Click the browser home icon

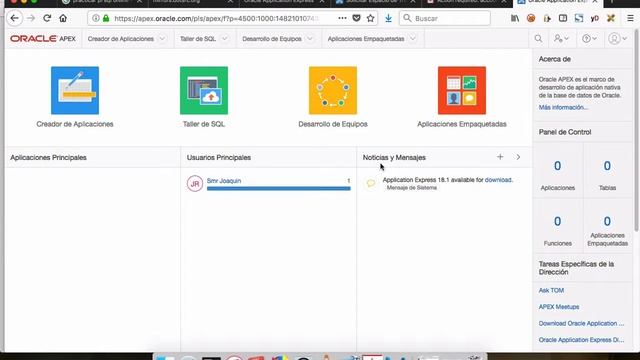pyautogui.click(x=63, y=18)
